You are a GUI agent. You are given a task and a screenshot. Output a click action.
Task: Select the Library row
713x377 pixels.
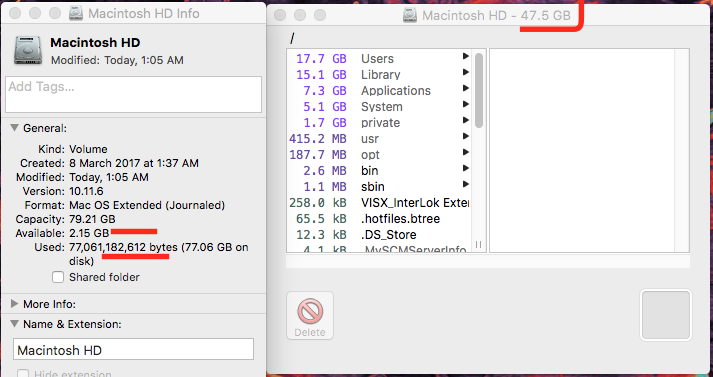tap(380, 75)
